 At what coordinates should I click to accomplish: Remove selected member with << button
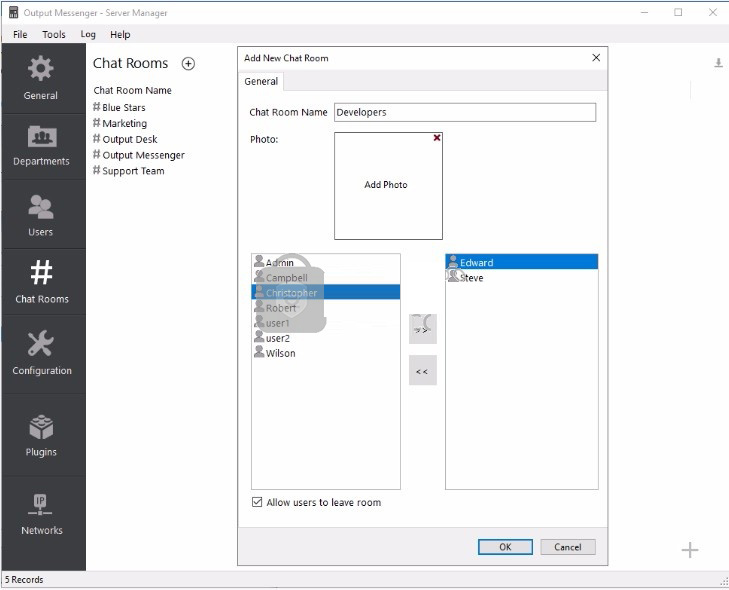(x=423, y=371)
